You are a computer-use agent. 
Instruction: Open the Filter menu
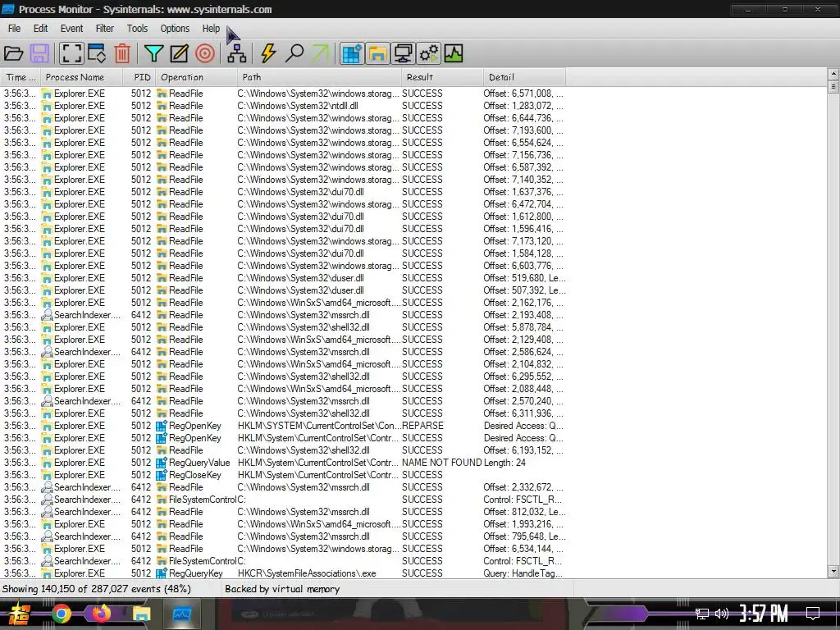(105, 29)
